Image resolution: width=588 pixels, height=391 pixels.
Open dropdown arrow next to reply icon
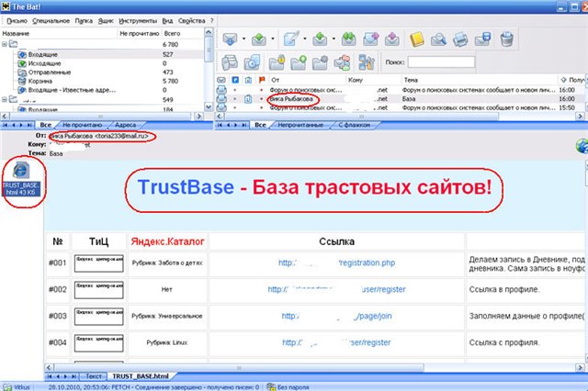pyautogui.click(x=334, y=39)
